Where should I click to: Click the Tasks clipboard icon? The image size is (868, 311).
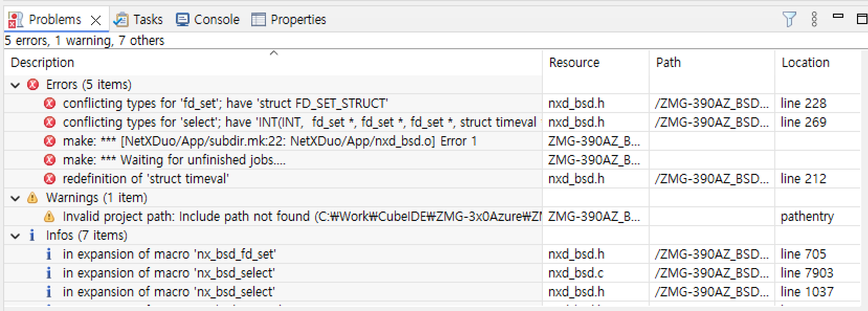[x=121, y=19]
